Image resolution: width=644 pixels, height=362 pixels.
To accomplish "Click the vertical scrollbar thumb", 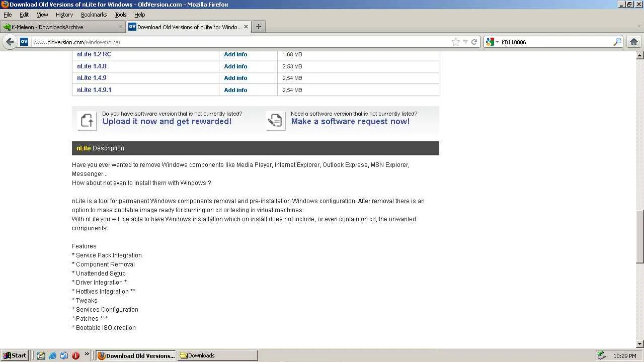I will [640, 236].
